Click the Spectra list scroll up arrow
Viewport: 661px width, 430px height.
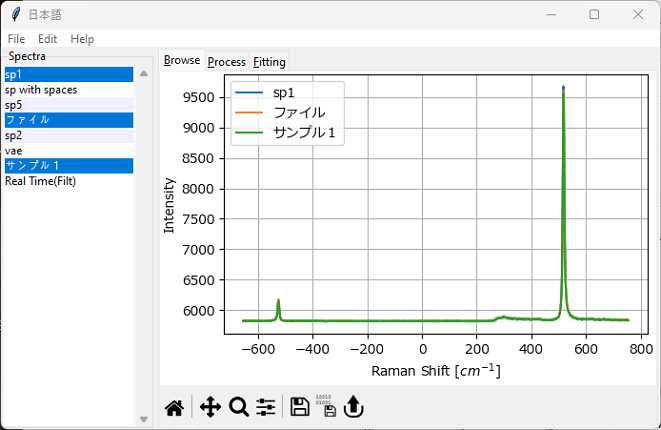coord(143,73)
